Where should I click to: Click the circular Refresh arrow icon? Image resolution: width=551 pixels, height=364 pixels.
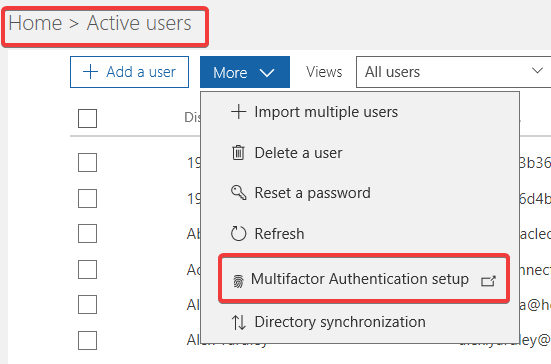coord(239,233)
